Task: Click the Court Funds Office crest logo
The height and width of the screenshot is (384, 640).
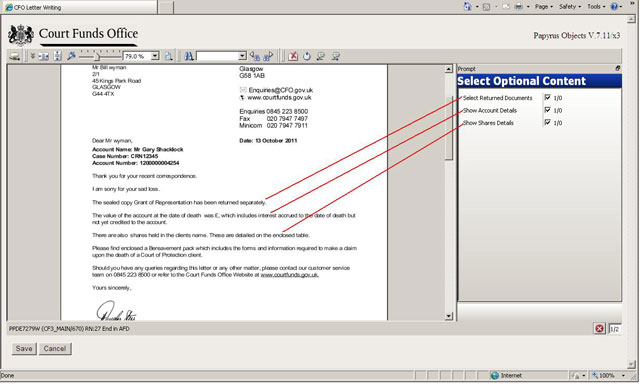Action: [21, 35]
